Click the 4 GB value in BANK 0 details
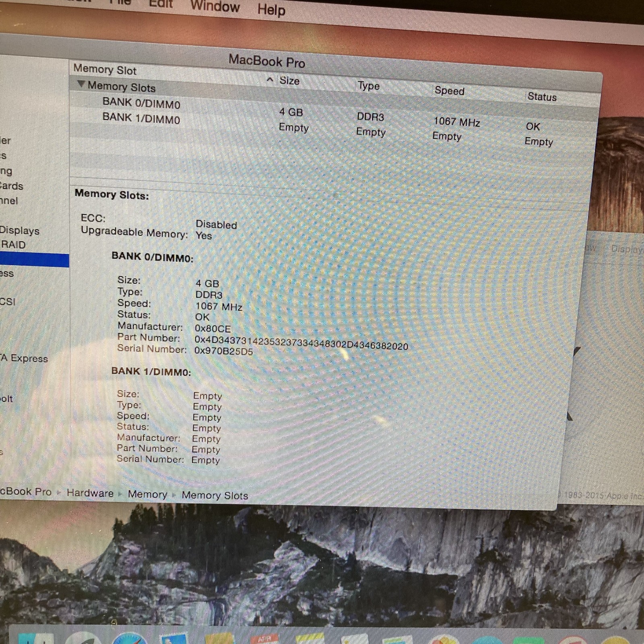644x644 pixels. (207, 283)
